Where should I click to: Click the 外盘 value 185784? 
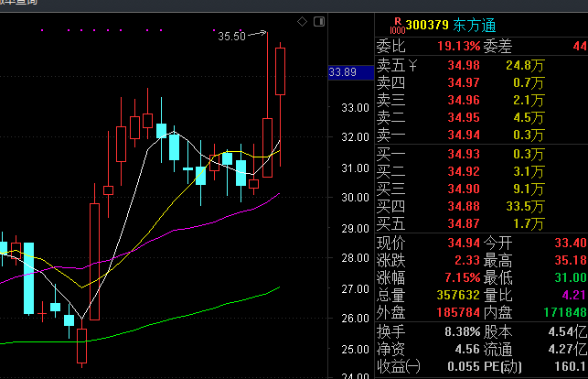click(x=458, y=312)
